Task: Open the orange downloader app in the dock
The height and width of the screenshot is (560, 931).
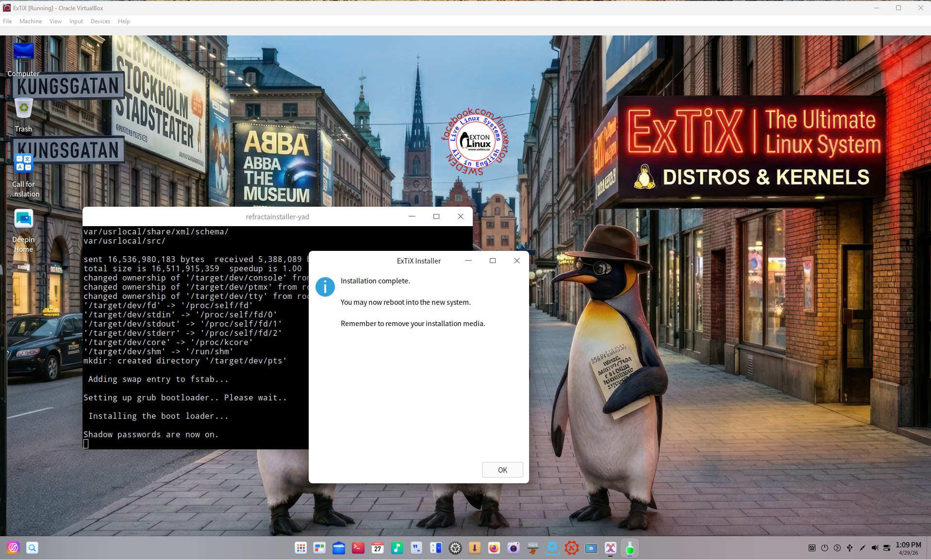Action: coord(475,548)
